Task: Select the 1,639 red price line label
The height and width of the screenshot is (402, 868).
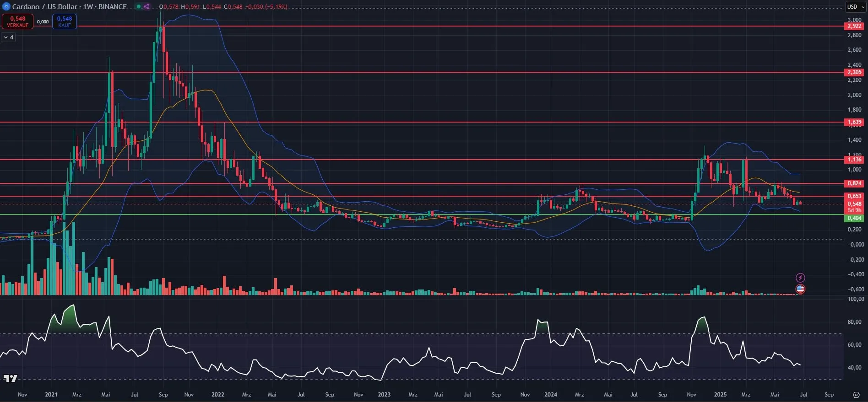Action: click(854, 122)
